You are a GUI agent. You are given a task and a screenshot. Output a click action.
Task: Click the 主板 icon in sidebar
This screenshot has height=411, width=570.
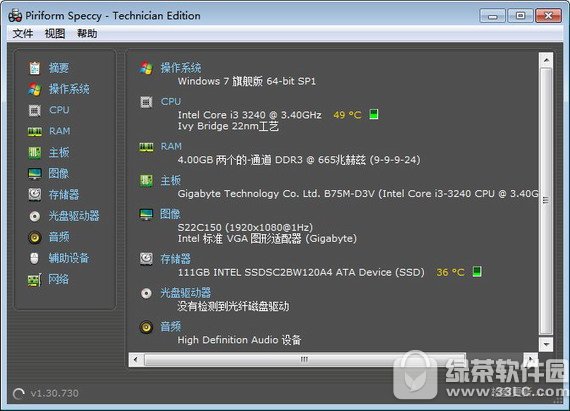pos(35,152)
